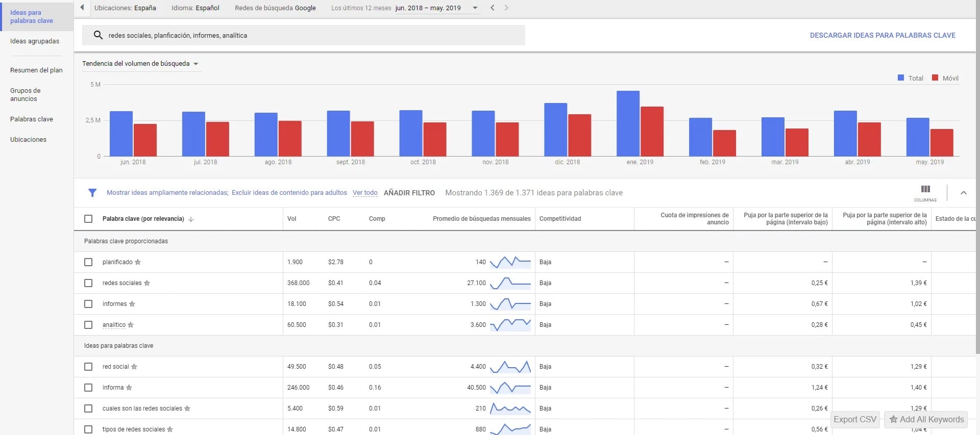The height and width of the screenshot is (435, 980).
Task: Open the date range dropdown jun. 2018 – may. 2019
Action: tap(437, 8)
